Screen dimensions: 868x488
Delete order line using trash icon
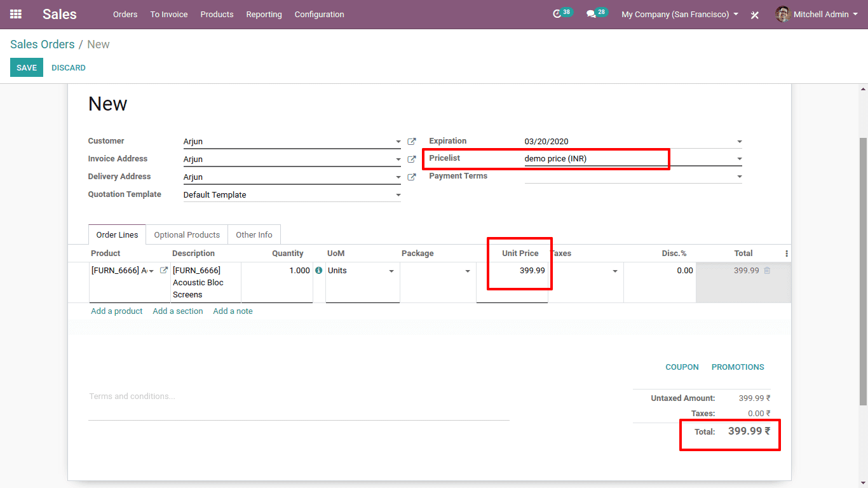click(767, 271)
